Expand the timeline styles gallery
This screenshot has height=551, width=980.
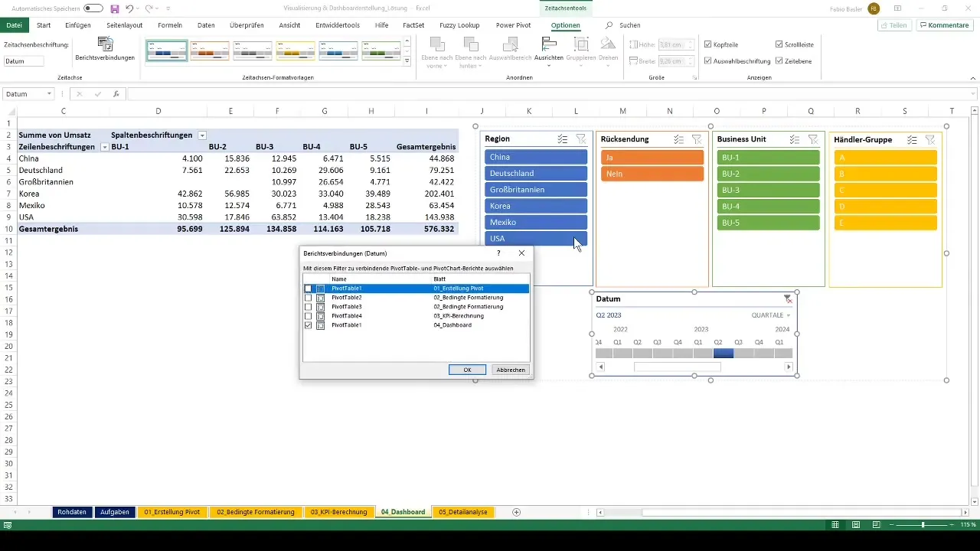(407, 60)
